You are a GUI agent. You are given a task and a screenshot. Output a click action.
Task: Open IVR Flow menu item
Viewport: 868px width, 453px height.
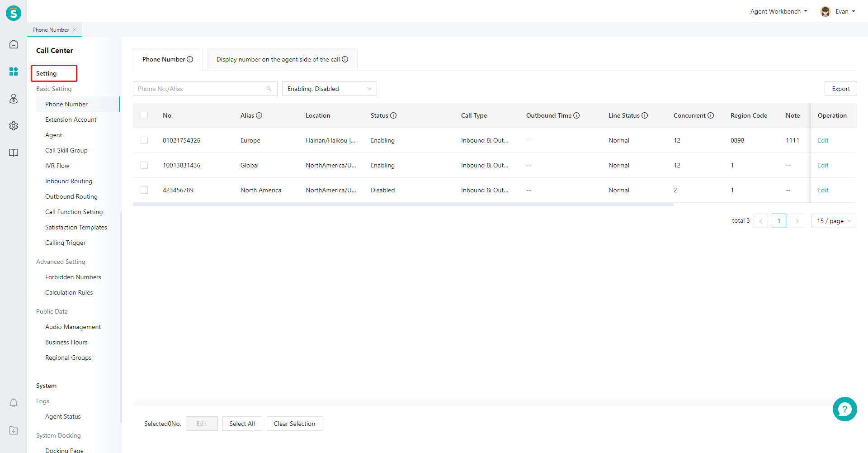tap(57, 166)
